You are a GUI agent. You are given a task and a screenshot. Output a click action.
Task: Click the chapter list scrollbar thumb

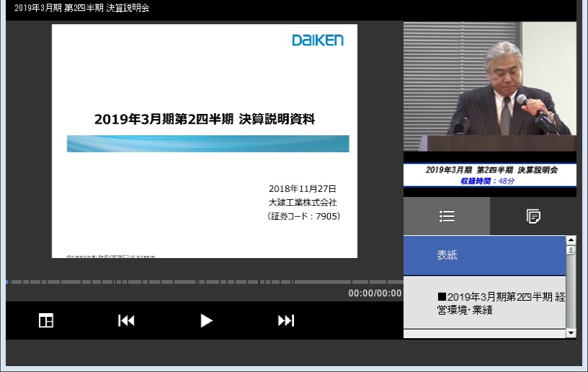coord(571,250)
